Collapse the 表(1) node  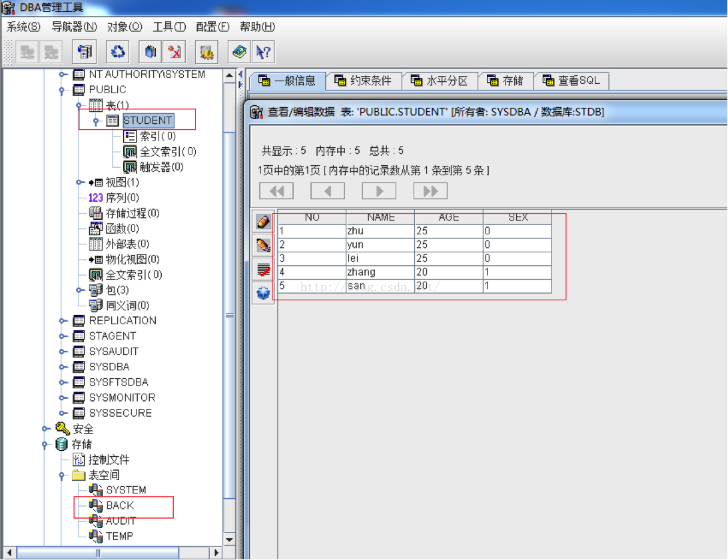point(79,105)
